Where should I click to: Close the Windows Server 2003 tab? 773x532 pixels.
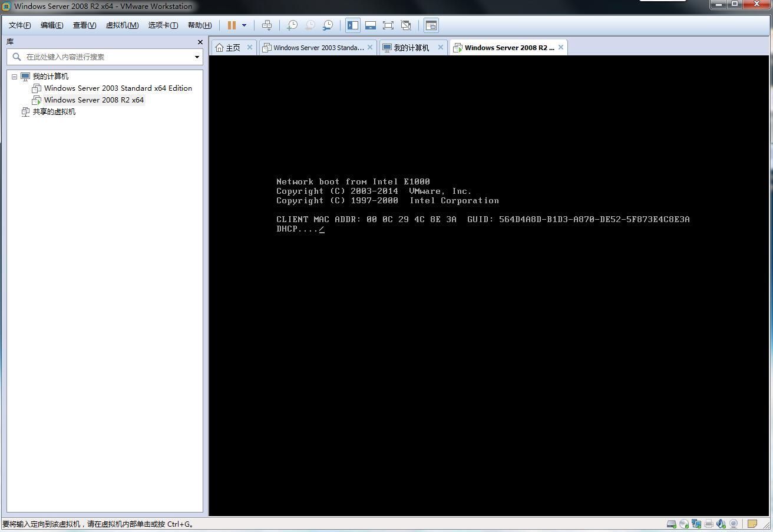click(370, 47)
